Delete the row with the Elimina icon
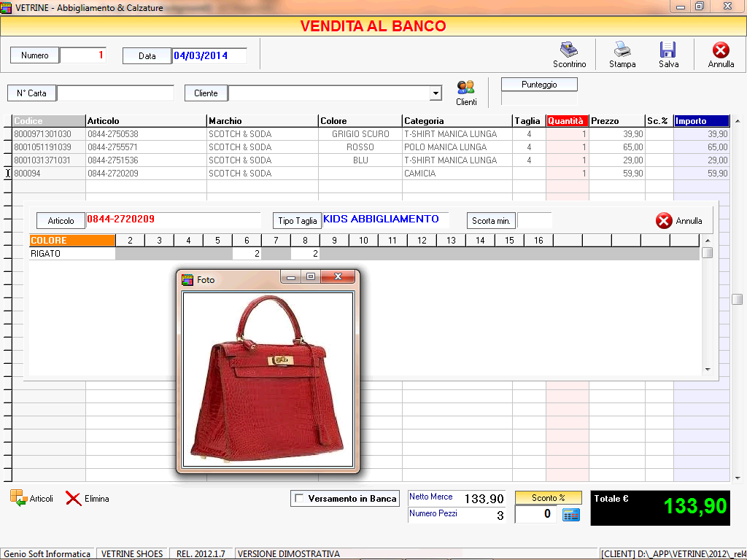This screenshot has height=560, width=747. coord(74,499)
